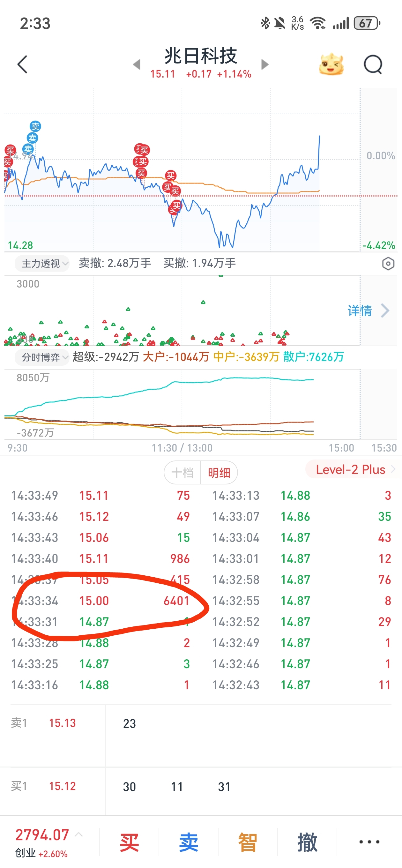Switch to 十档 tab
Screen dimensions: 402x868
(x=182, y=472)
